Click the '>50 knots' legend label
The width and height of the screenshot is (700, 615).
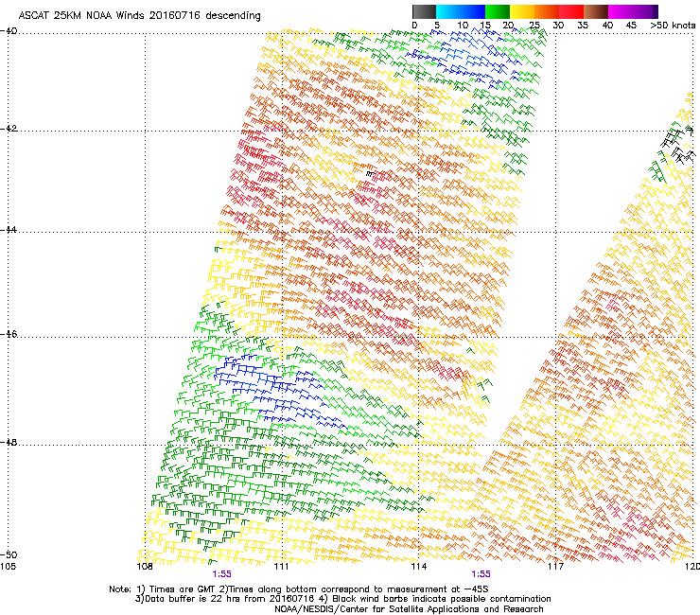click(x=673, y=26)
